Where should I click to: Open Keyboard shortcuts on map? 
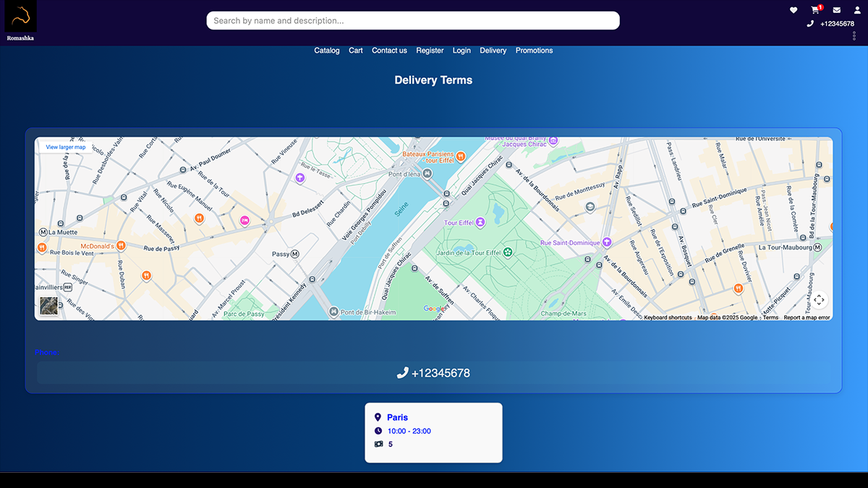668,317
